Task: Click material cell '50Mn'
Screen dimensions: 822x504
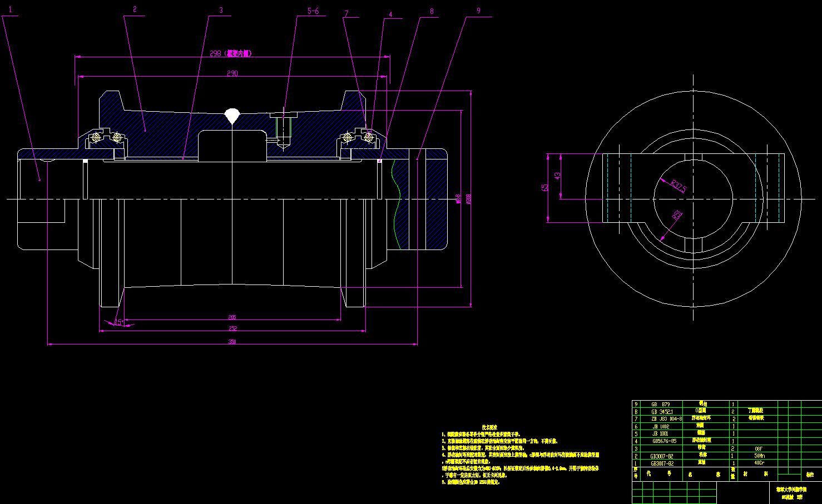Action: coord(759,456)
